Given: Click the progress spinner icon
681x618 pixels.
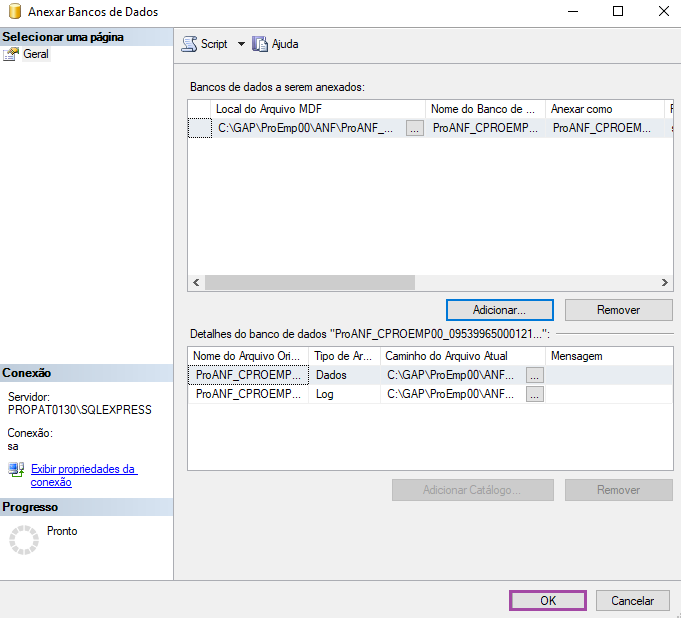Looking at the screenshot, I should [24, 540].
